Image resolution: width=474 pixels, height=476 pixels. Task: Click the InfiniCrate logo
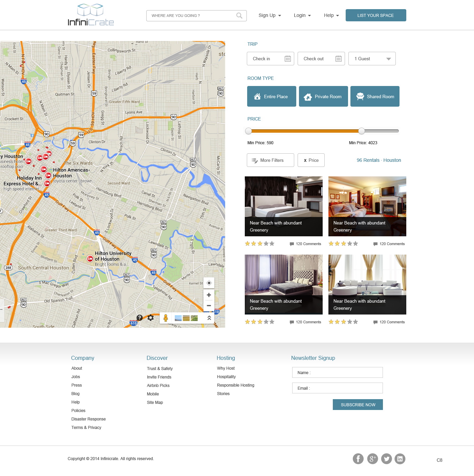pyautogui.click(x=91, y=15)
